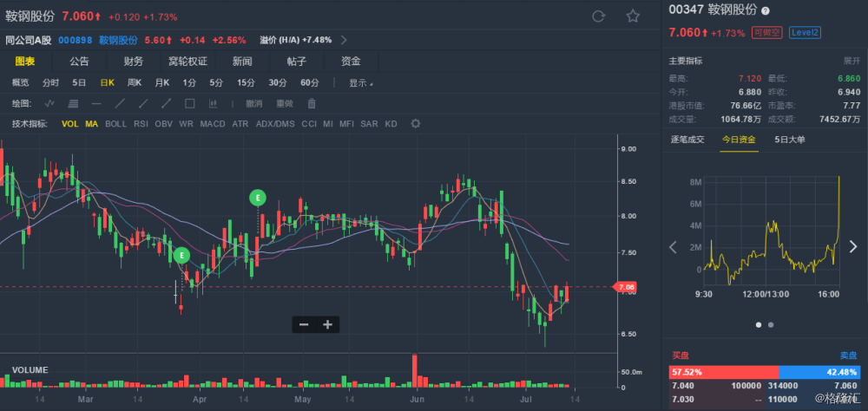Select the parallel lines drawing tool

73,103
